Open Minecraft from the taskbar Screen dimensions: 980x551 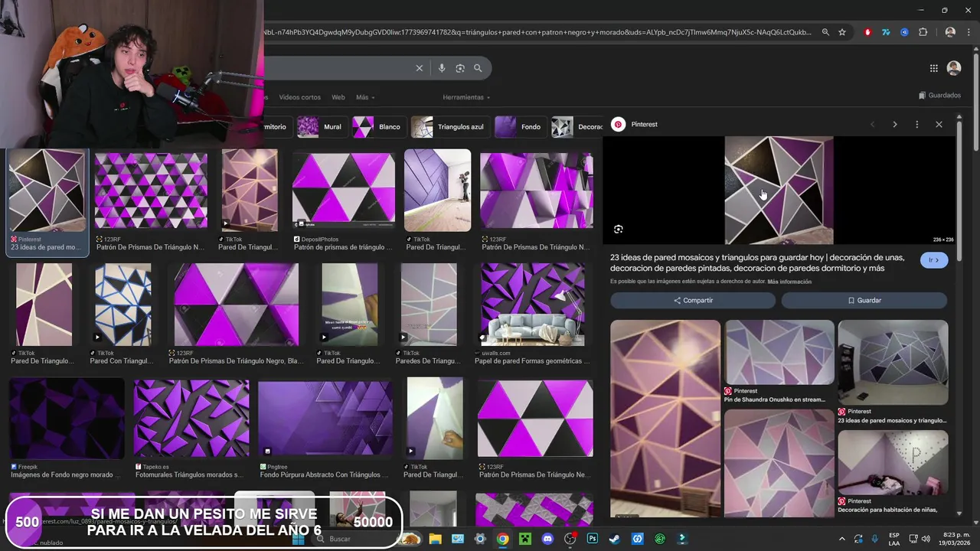525,539
